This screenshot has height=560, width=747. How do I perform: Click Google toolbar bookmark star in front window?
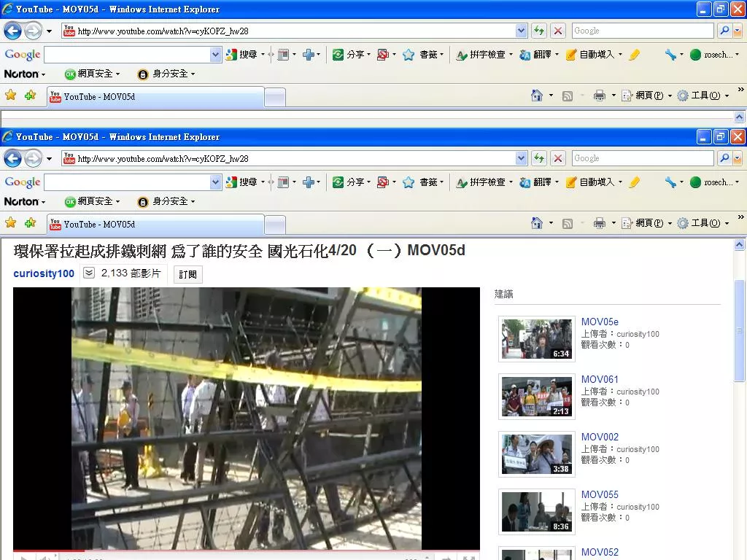409,182
